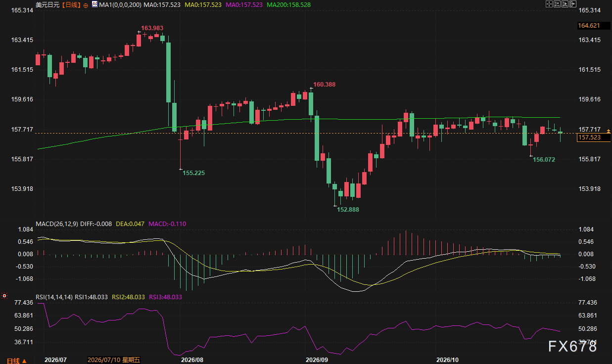Click the jump-to-chart-start icon
The image size is (612, 364).
click(x=557, y=4)
